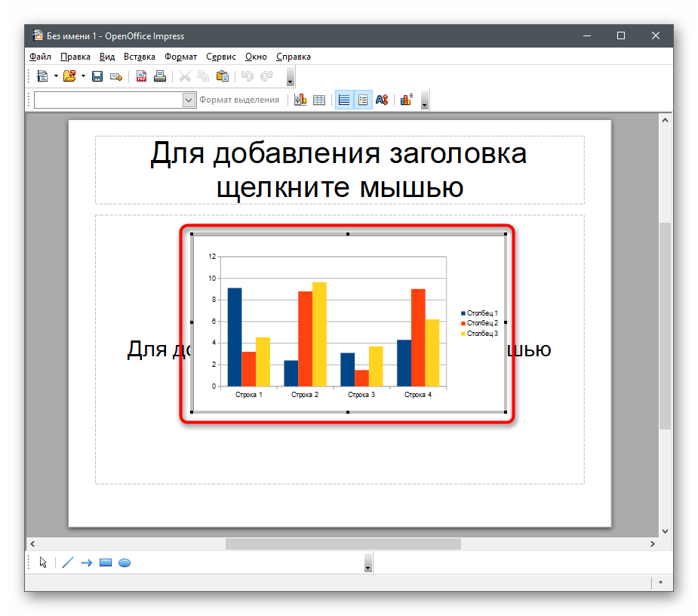
Task: Click the Send document as e-mail button
Action: pyautogui.click(x=116, y=76)
